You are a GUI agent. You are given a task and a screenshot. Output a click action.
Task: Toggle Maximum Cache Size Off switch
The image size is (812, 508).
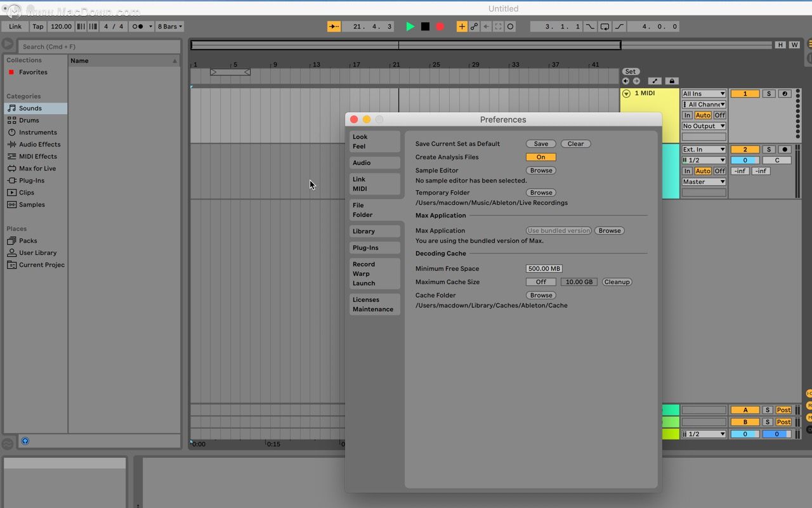point(540,282)
